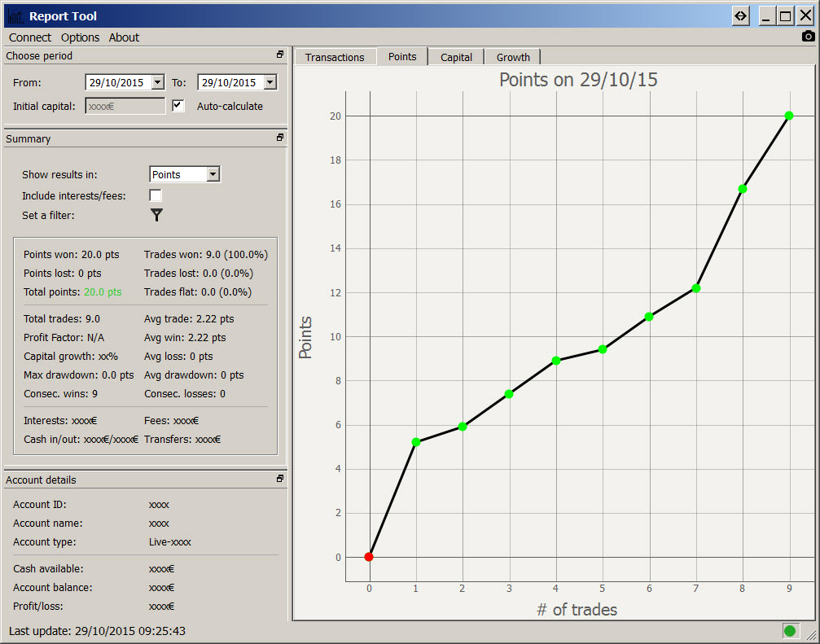Screen dimensions: 820x644
Task: Click the Report Tool title bar icon
Action: tap(15, 15)
